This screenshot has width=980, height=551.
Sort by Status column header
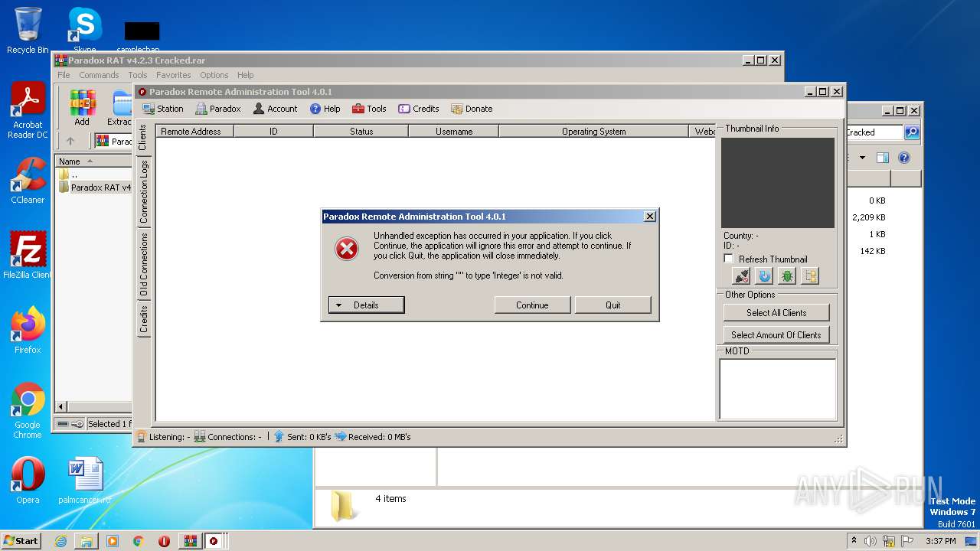point(361,131)
